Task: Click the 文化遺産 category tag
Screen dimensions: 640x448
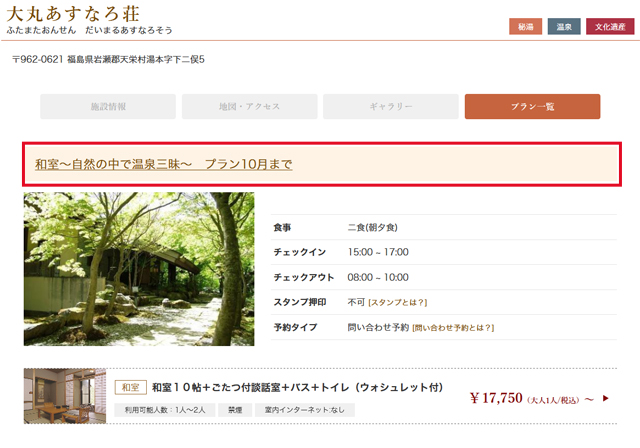Action: coord(610,27)
